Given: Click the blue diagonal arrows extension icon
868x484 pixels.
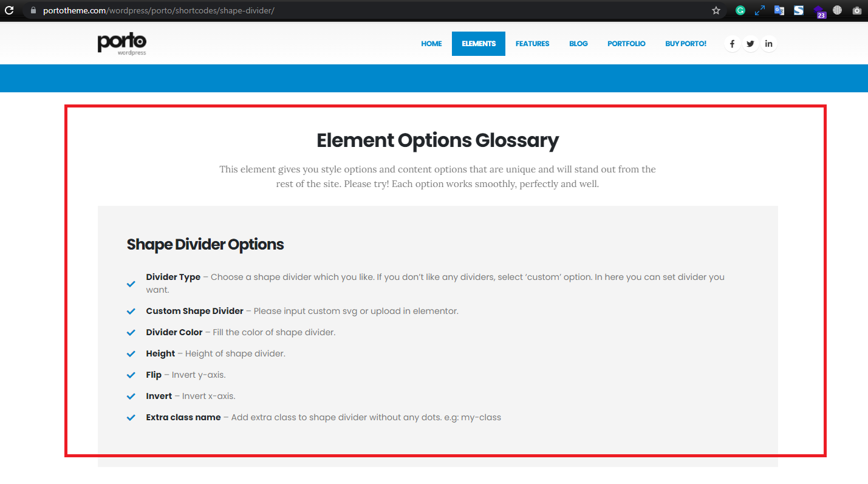Looking at the screenshot, I should point(760,10).
